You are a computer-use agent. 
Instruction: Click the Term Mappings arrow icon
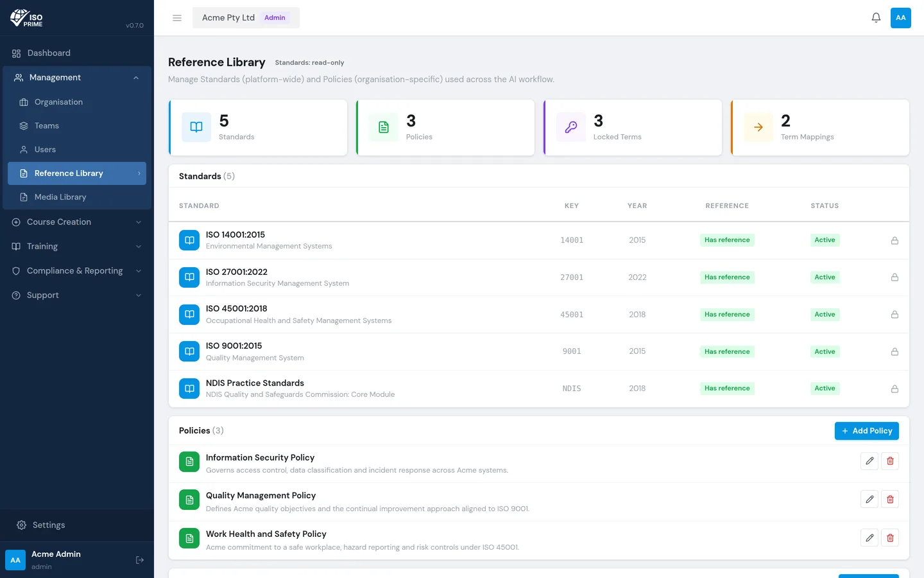[758, 127]
